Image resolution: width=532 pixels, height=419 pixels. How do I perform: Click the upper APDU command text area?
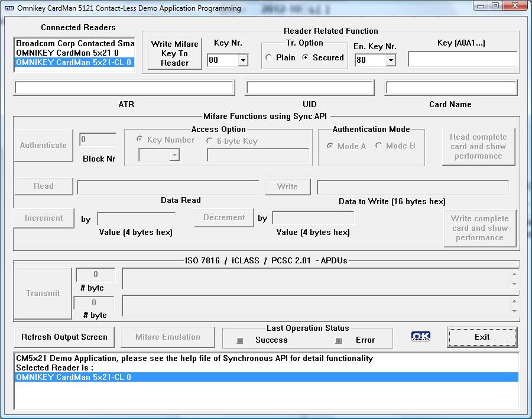[316, 279]
